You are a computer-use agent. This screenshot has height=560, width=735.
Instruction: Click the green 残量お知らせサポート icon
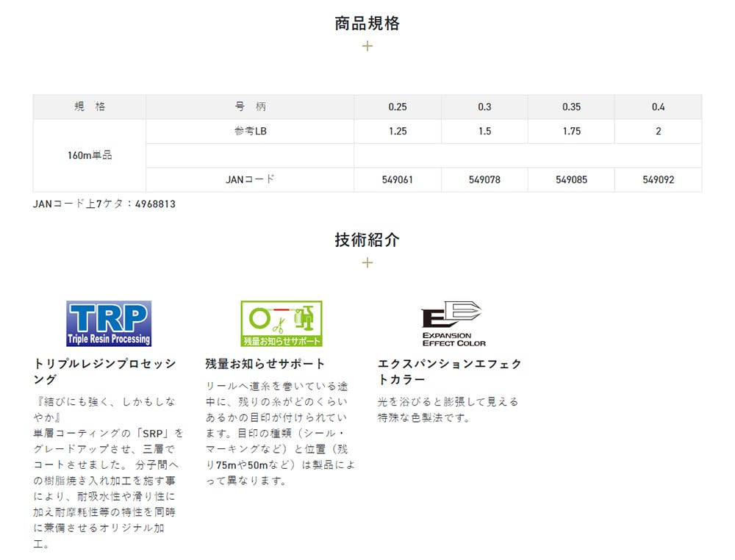pos(282,323)
